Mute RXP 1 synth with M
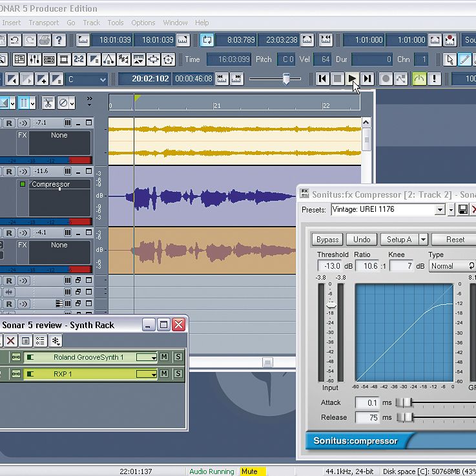 pos(164,373)
